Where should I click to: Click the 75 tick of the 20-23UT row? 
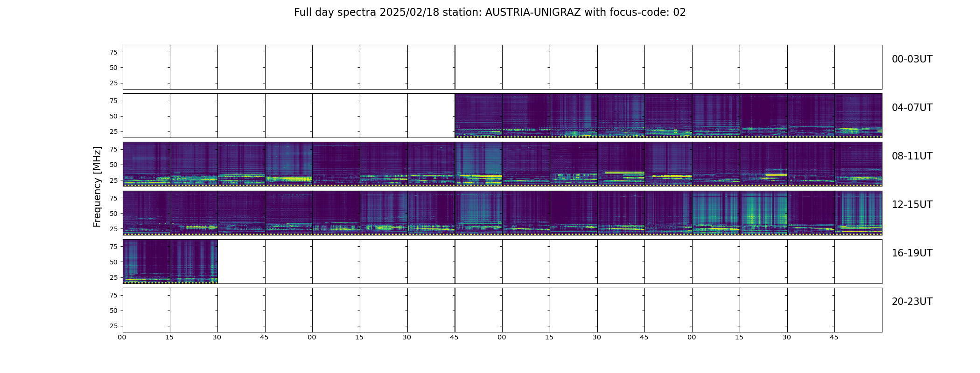[113, 295]
